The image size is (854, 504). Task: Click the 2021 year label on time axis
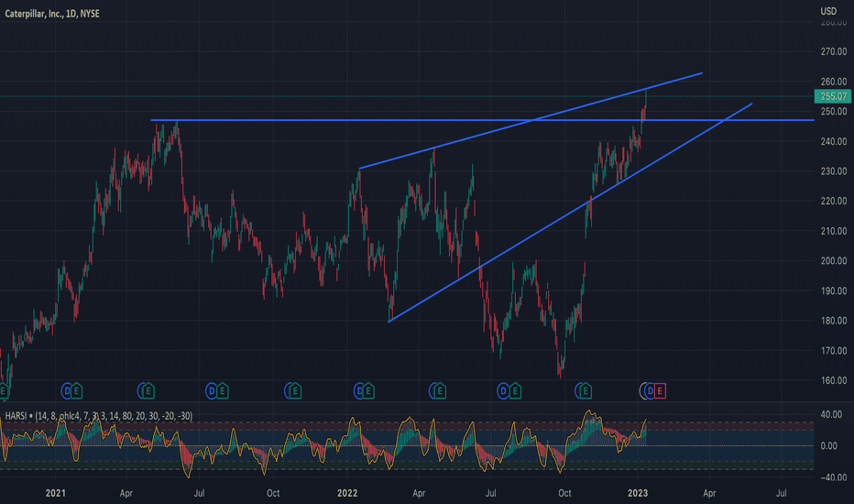pyautogui.click(x=56, y=493)
